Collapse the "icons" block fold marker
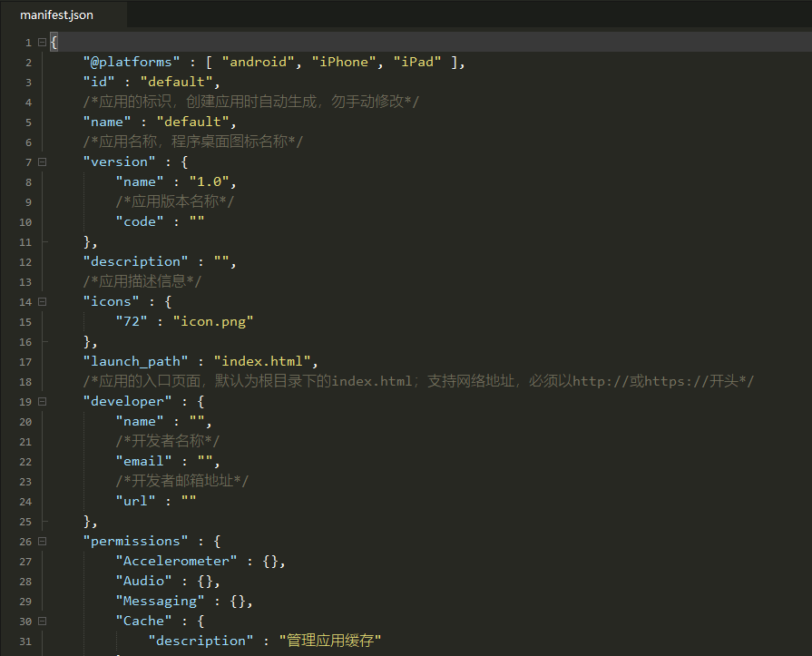Screen dimensions: 812x656 coord(43,302)
